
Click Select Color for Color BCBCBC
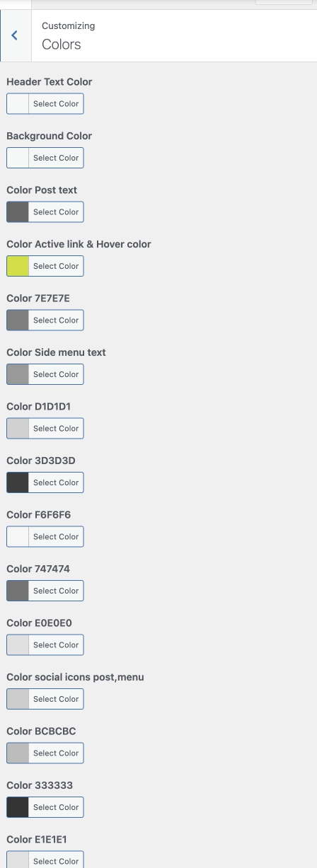[x=56, y=753]
